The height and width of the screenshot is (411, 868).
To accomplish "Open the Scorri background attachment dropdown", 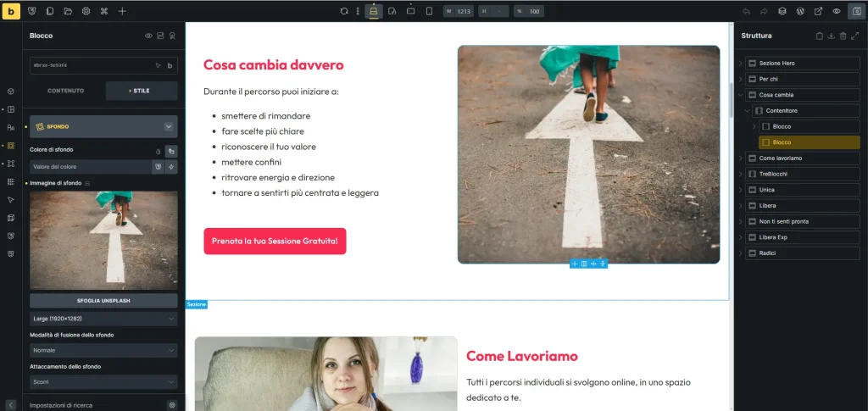I will click(103, 381).
